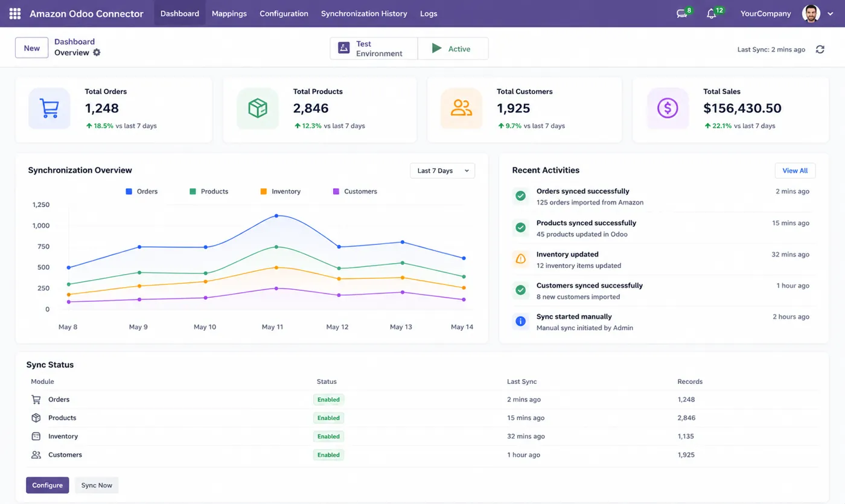Click the Records column header
Viewport: 845px width, 504px height.
690,381
